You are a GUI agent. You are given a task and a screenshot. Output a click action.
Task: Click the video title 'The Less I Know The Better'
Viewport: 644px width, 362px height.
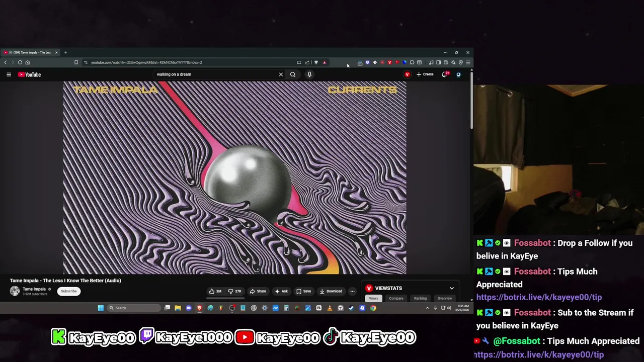tap(65, 281)
